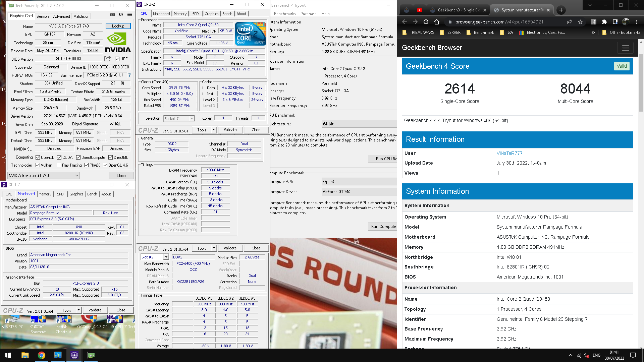
Task: Go to the browser home page
Action: point(437,22)
